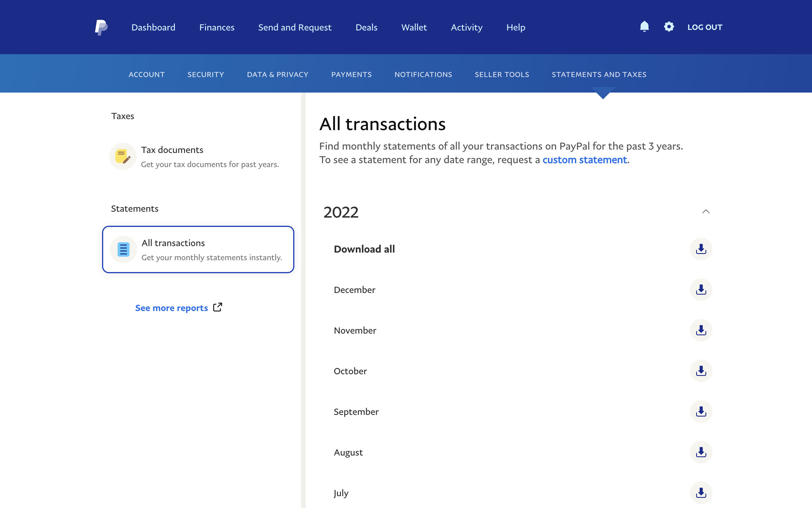
Task: Go to Dashboard
Action: (153, 27)
